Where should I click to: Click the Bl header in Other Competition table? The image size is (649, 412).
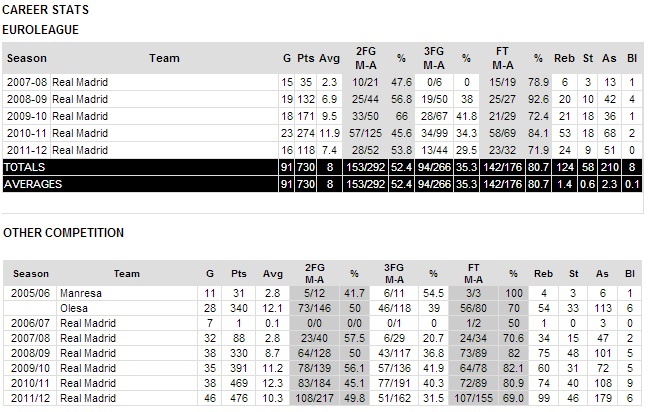point(629,273)
